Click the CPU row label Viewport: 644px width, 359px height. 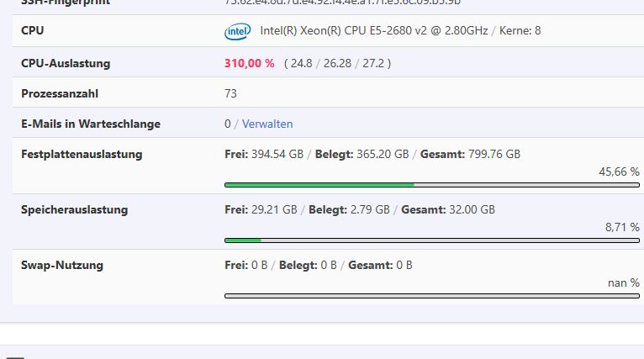coord(33,31)
